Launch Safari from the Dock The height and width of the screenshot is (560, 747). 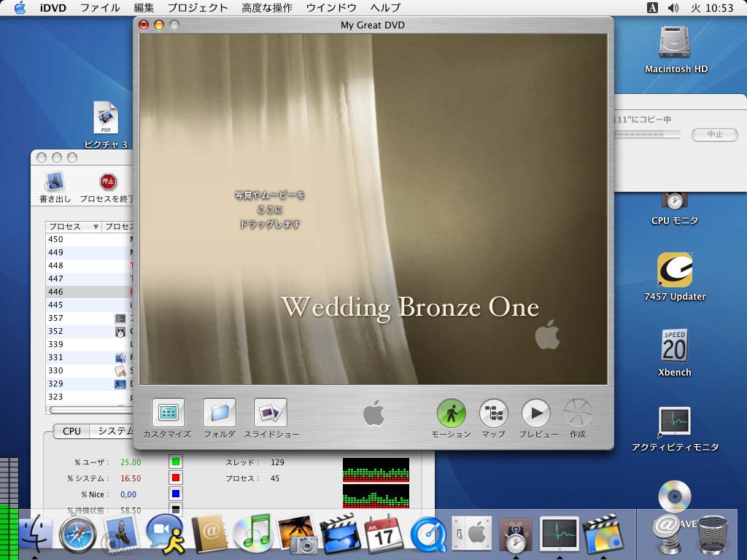click(x=77, y=535)
